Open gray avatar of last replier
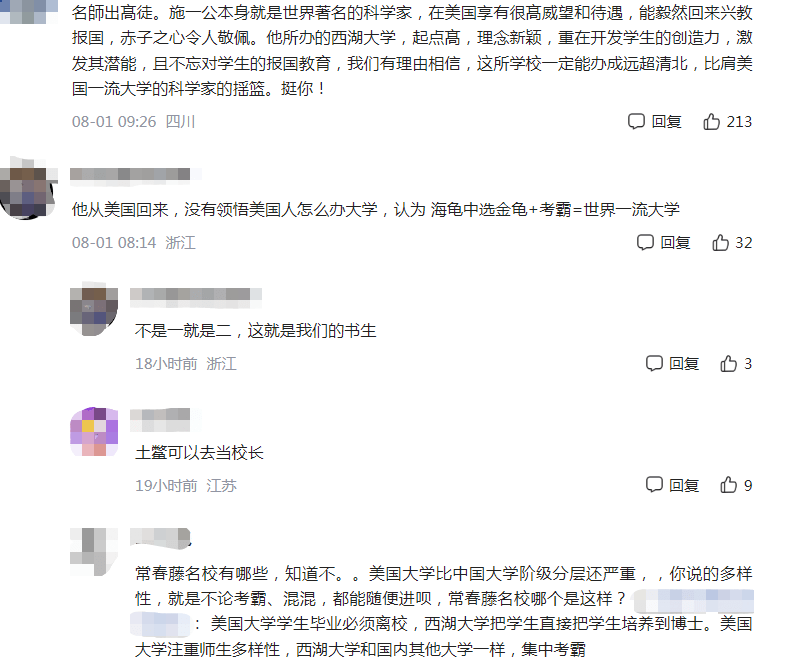This screenshot has width=799, height=659. pyautogui.click(x=94, y=552)
